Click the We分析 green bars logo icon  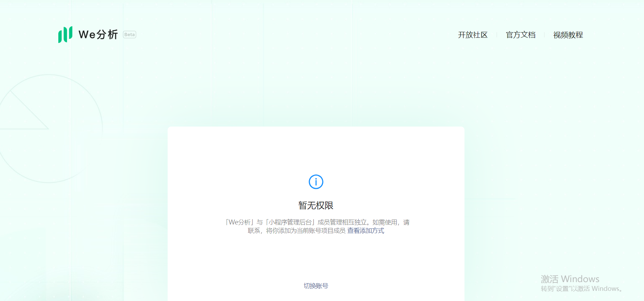point(65,35)
